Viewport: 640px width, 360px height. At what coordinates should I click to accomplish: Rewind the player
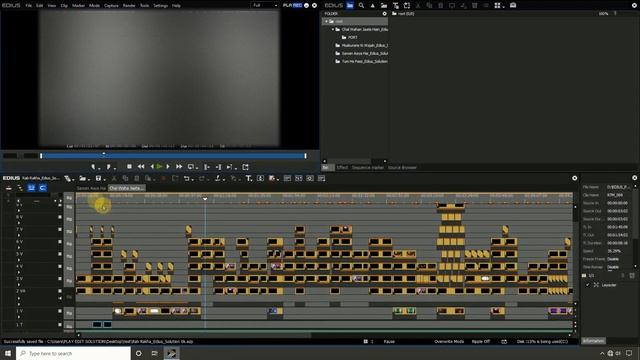coord(141,167)
